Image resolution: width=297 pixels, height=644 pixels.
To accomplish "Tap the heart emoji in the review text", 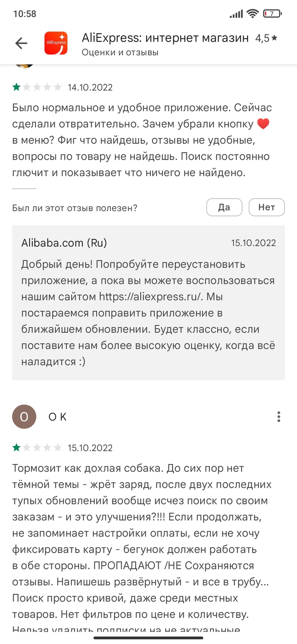I will click(x=263, y=124).
